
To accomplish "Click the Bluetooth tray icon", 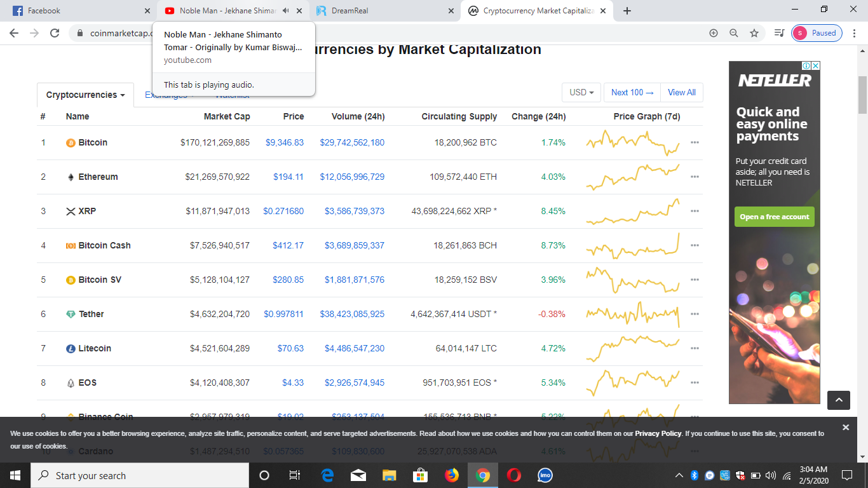I will pyautogui.click(x=695, y=475).
